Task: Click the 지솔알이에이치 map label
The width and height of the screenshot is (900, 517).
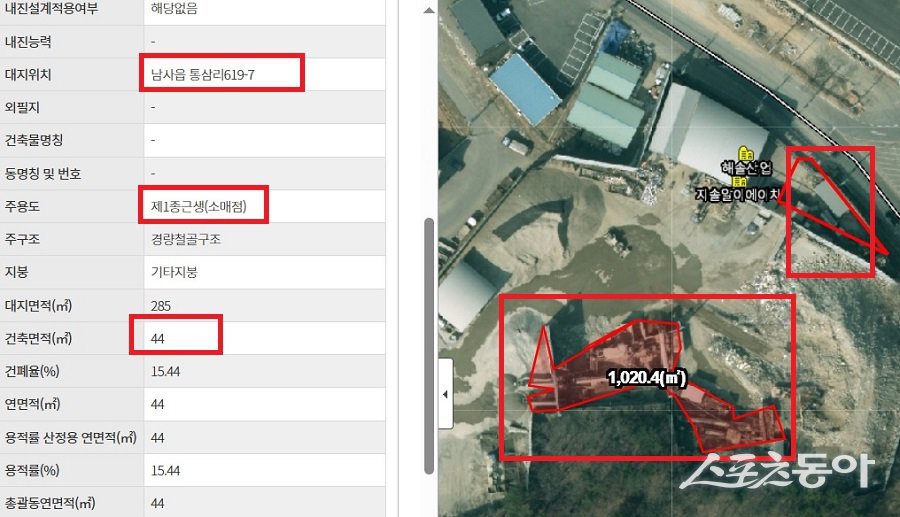Action: coord(738,195)
